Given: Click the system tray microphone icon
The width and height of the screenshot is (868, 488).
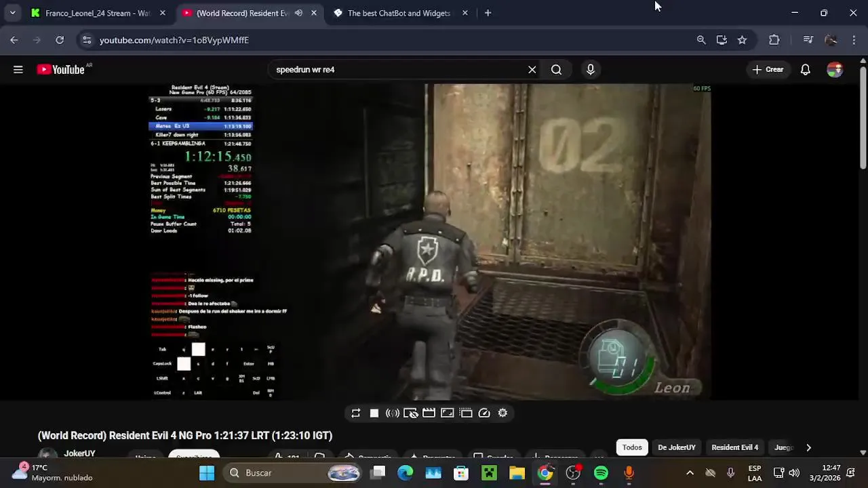Looking at the screenshot, I should (x=730, y=473).
